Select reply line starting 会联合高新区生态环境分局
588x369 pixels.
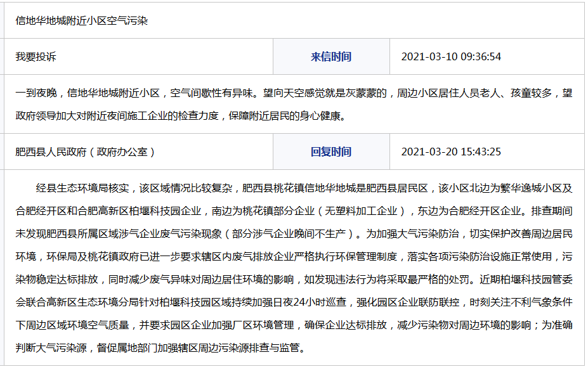point(294,302)
